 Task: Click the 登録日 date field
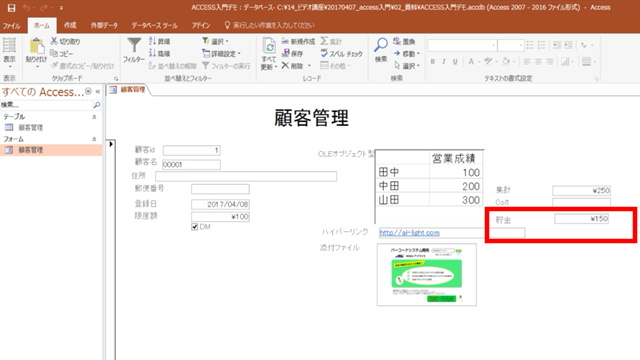[220, 204]
